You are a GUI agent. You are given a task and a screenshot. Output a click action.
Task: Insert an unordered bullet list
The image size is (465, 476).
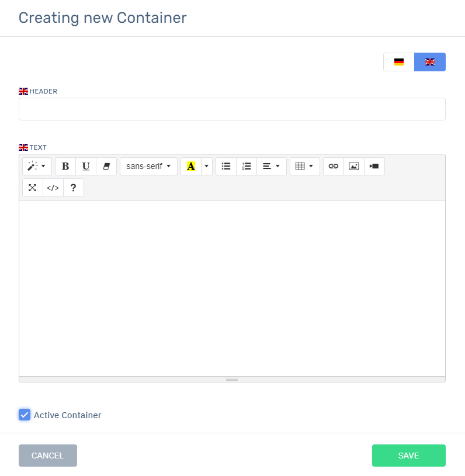pos(226,166)
